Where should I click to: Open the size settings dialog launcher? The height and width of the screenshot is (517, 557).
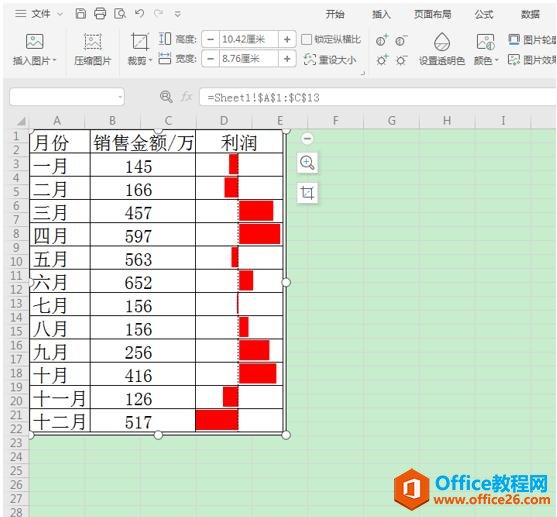[363, 73]
